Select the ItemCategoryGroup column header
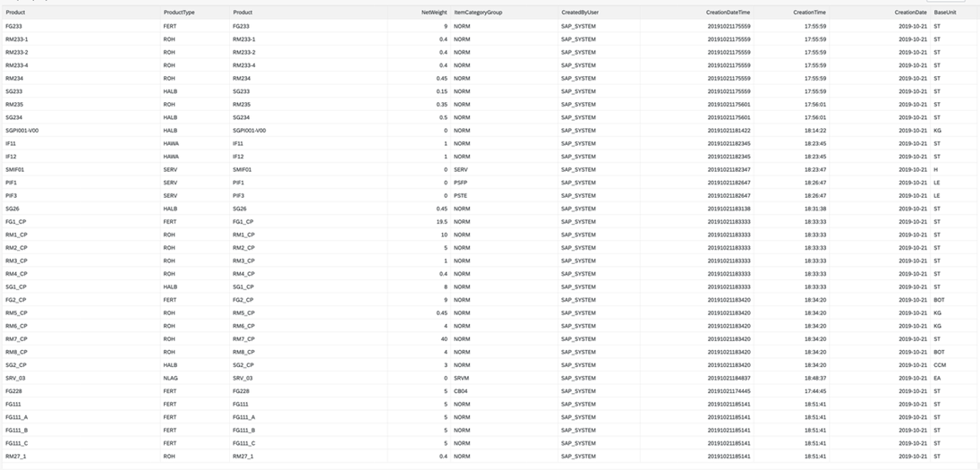Viewport: 980px width, 470px height. point(477,13)
